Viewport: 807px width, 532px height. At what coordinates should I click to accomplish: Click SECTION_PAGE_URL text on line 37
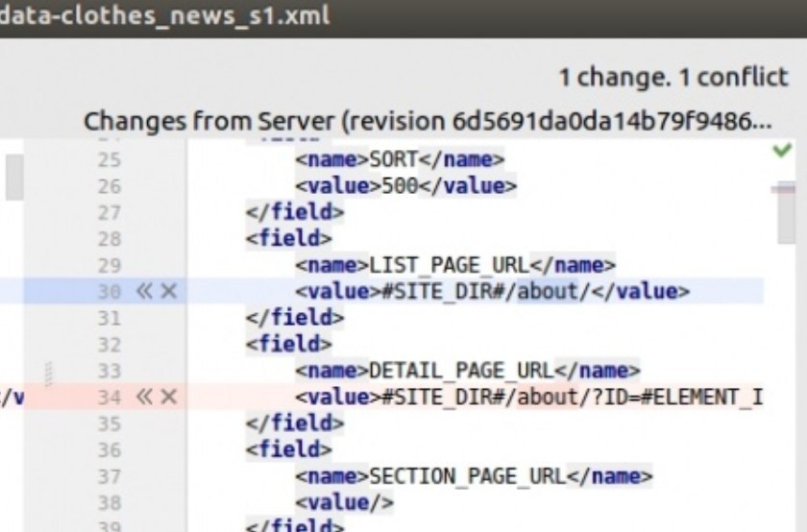click(x=468, y=476)
